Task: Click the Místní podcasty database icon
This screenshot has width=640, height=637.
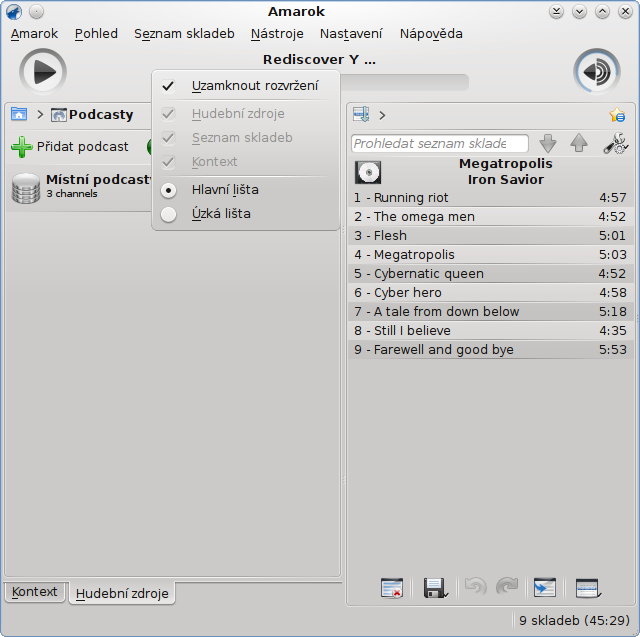Action: point(26,188)
